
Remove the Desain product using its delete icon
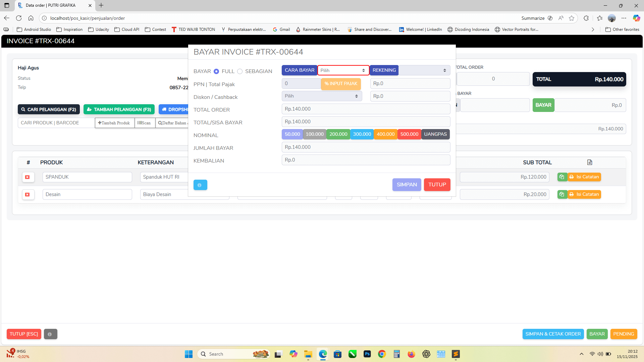[x=28, y=194]
